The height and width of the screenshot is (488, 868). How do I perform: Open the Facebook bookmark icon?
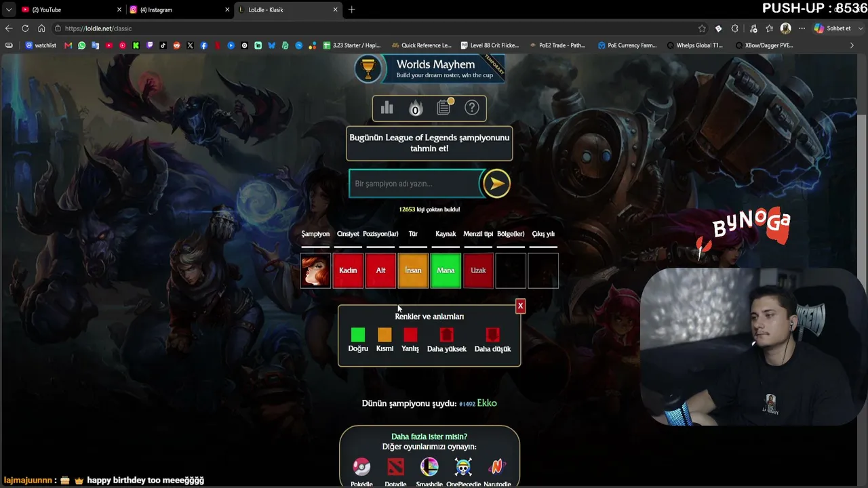[x=204, y=45]
